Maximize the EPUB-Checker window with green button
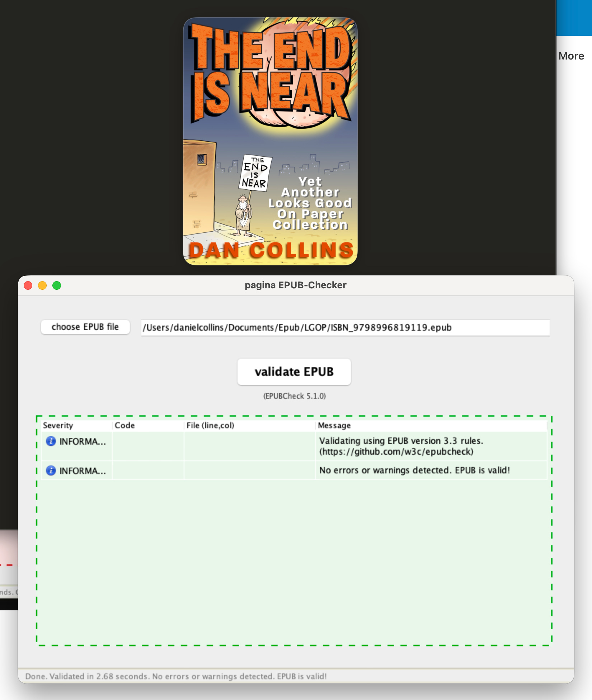592x700 pixels. point(57,285)
